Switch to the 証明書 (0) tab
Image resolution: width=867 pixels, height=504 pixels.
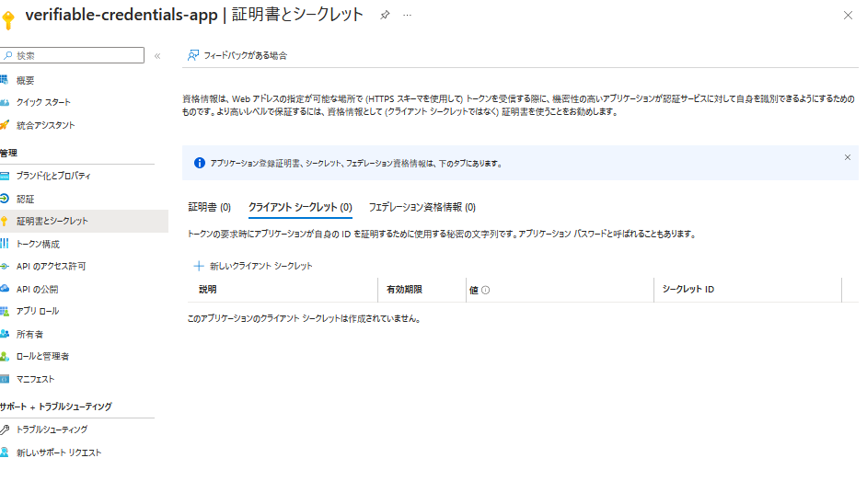[x=209, y=207]
